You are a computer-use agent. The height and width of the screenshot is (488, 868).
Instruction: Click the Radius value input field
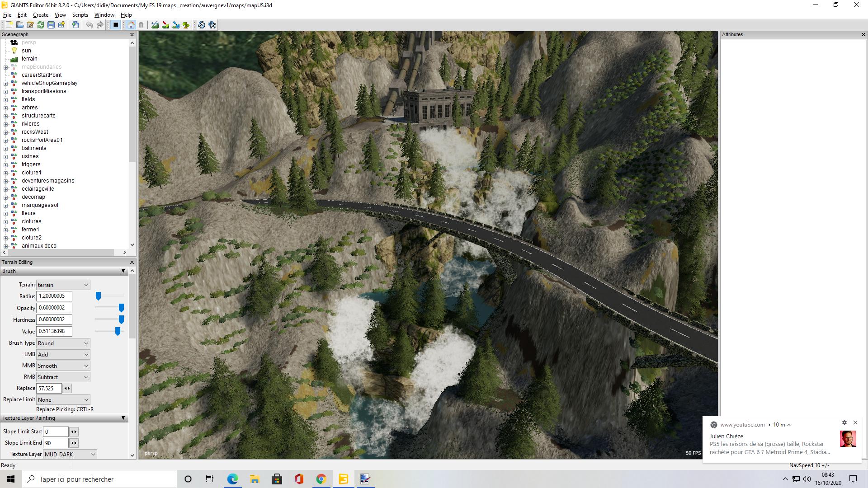tap(54, 296)
